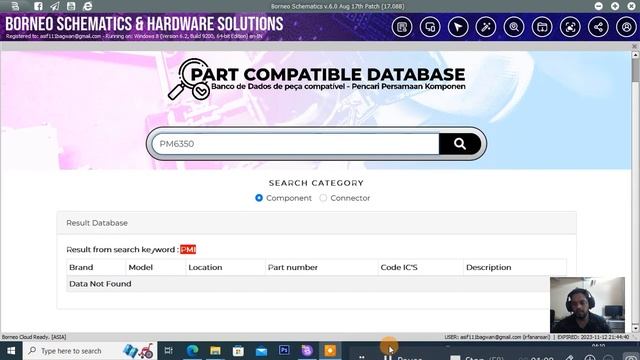Click the Facebook icon in title bar

(38, 6)
